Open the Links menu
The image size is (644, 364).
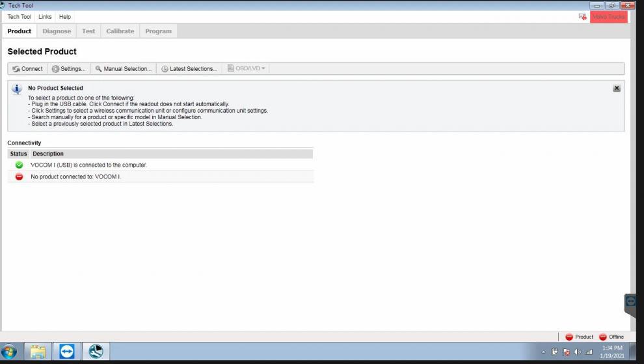(45, 17)
